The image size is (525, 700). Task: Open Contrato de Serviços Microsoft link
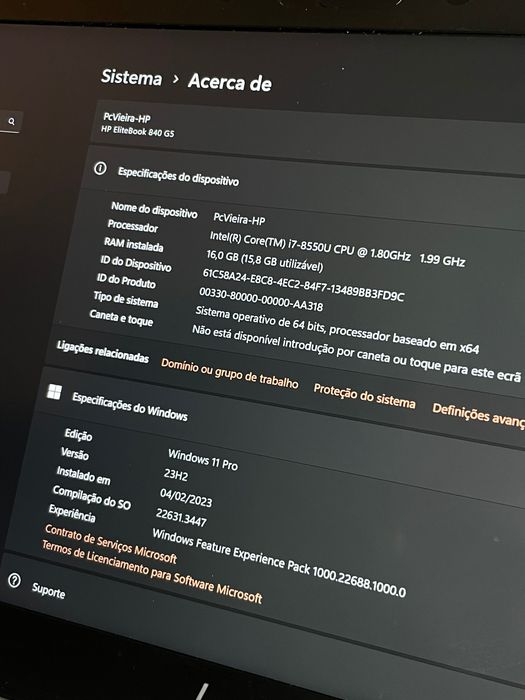point(111,544)
